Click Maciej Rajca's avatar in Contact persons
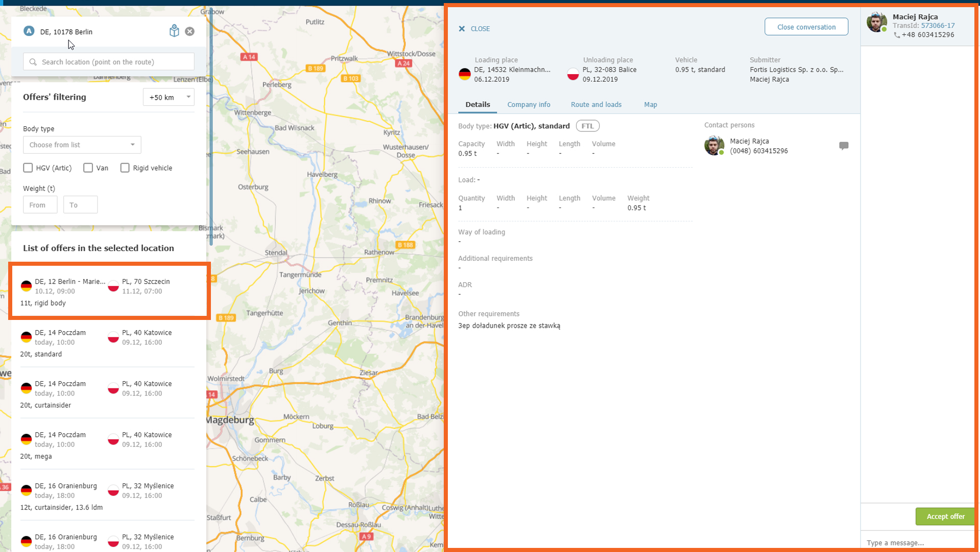The height and width of the screenshot is (552, 980). (714, 146)
